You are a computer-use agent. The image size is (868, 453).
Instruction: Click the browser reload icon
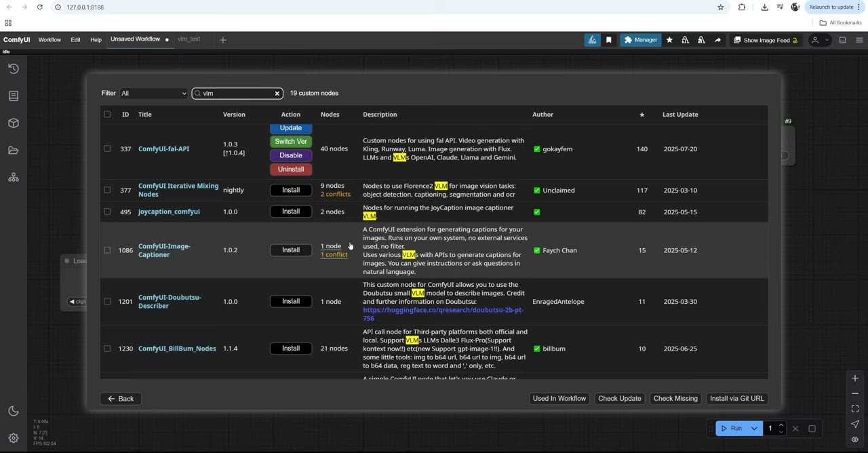coord(39,7)
